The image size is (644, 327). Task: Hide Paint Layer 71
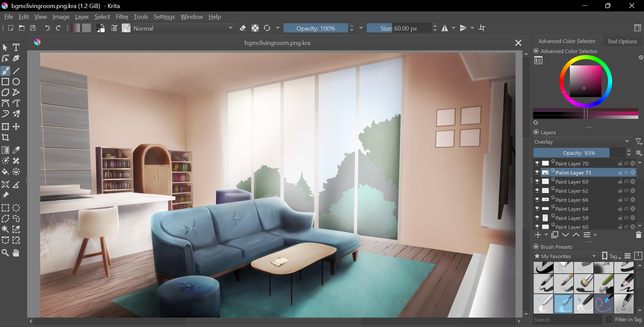537,173
